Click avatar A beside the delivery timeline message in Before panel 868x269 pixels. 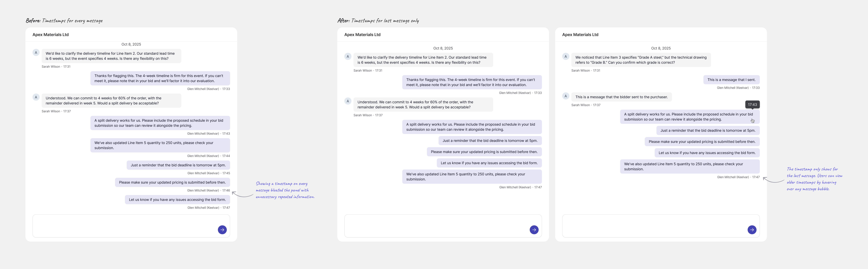[36, 53]
